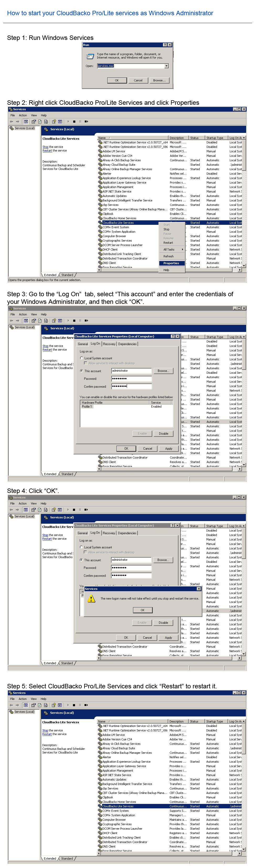Click the gear icon beside Alerter in Step 2 list
254x868 pixels.
tap(100, 174)
